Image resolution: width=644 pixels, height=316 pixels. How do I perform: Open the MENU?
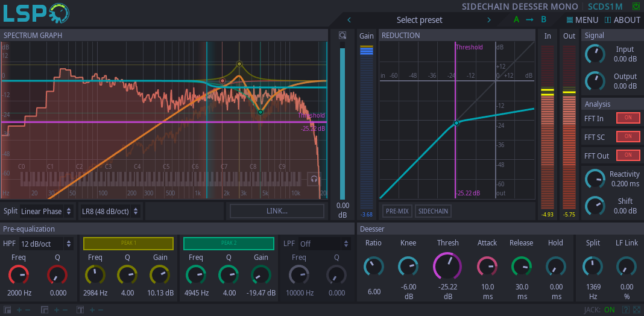582,20
